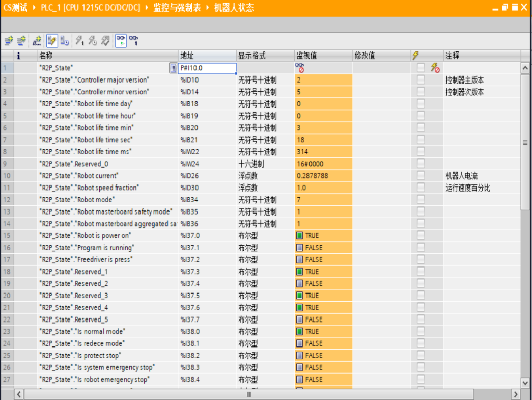Enable modify checkbox in Is normal mode row
The width and height of the screenshot is (532, 400).
(x=421, y=331)
